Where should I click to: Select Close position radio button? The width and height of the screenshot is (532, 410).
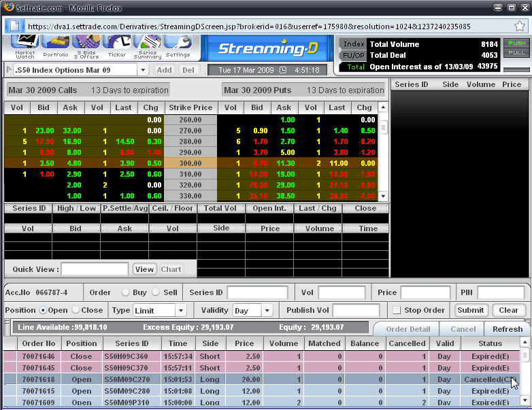[76, 310]
